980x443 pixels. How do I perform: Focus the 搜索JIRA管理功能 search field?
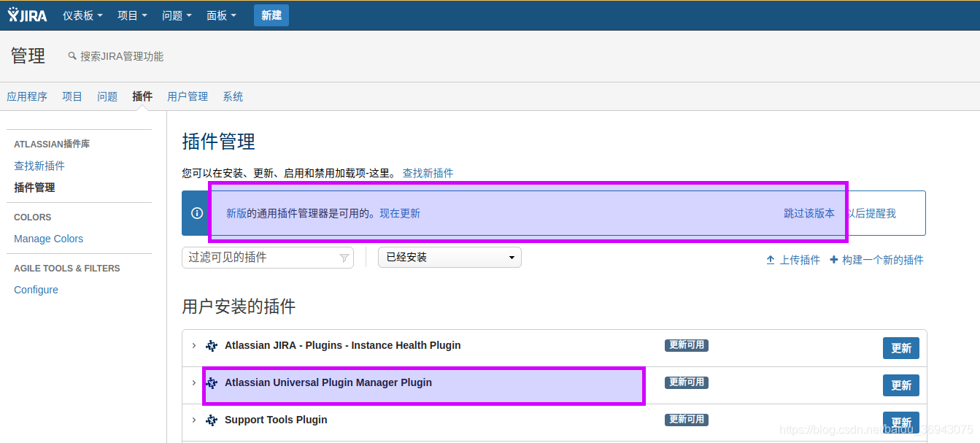tap(122, 56)
